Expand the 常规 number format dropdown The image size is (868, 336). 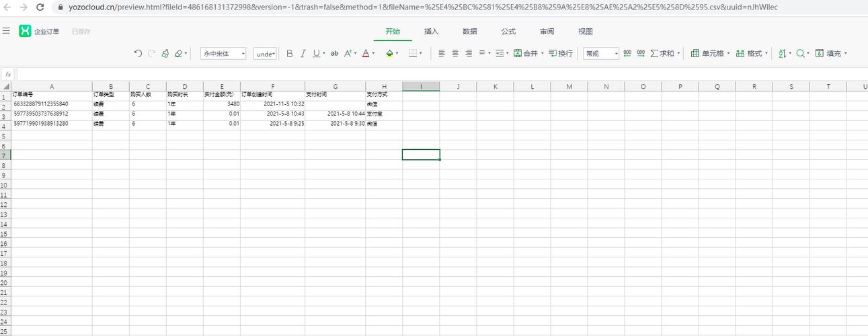point(601,54)
